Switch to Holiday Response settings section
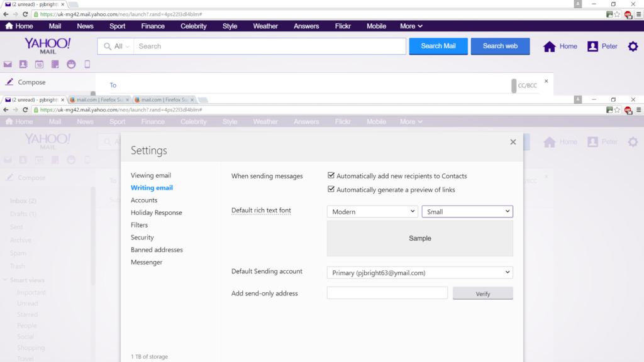 (157, 212)
